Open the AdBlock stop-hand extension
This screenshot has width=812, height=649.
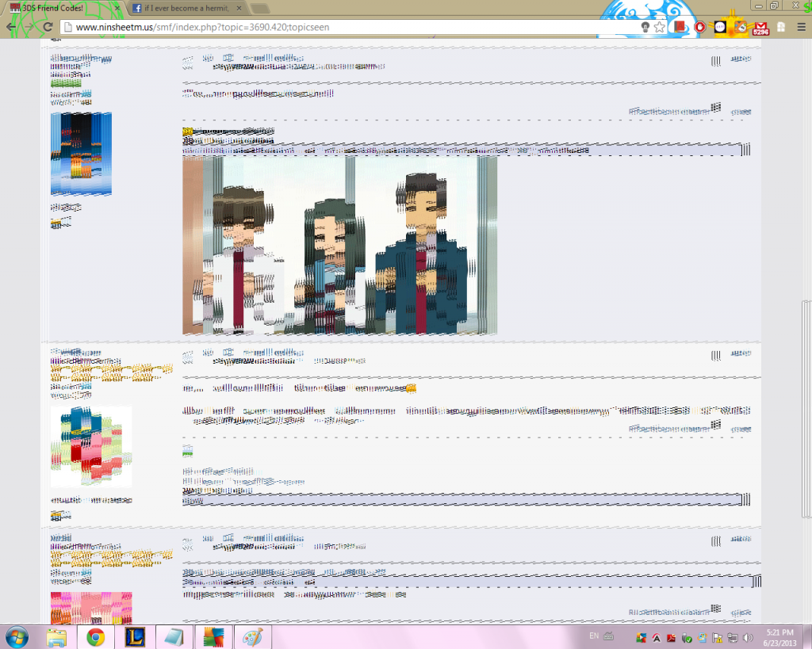pyautogui.click(x=699, y=27)
